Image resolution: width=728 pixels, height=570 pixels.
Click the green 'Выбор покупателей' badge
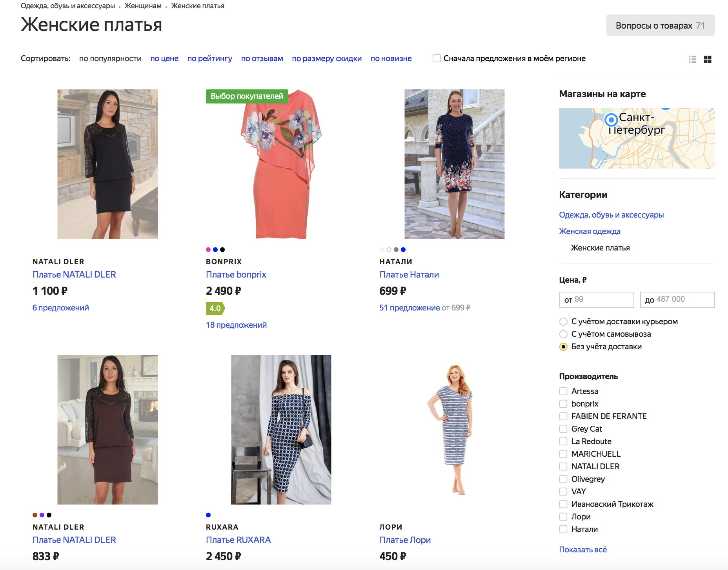point(247,96)
